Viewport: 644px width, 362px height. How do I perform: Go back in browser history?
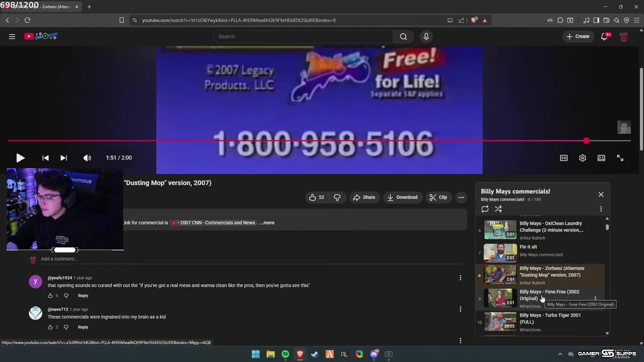click(7, 20)
